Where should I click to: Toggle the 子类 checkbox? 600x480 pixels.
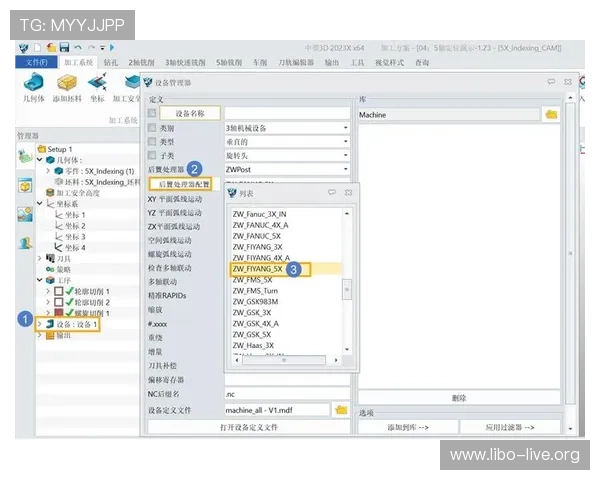tap(152, 156)
